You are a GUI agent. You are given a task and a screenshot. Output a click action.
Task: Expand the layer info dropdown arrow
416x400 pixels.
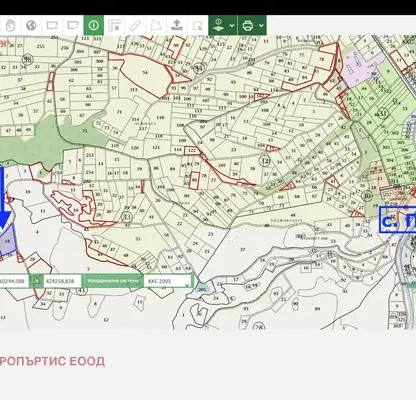pos(232,26)
